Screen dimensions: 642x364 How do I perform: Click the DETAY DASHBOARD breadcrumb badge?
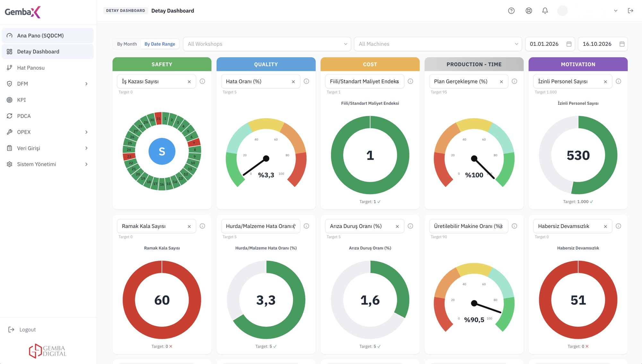(126, 11)
